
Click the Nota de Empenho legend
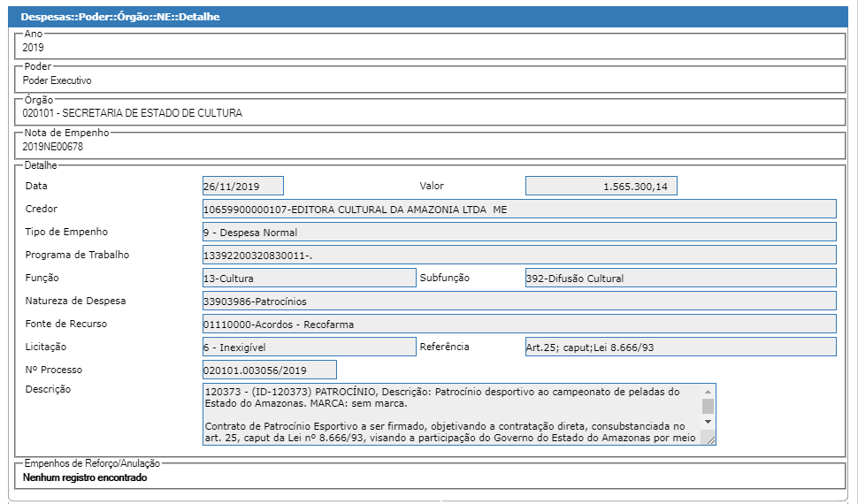pos(66,133)
